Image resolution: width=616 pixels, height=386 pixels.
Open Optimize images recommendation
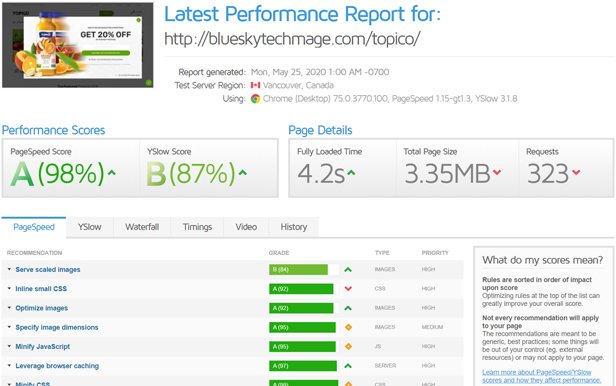pos(41,308)
